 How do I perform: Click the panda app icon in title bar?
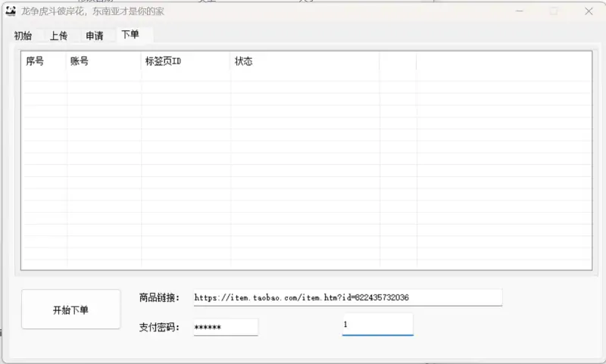click(x=11, y=11)
